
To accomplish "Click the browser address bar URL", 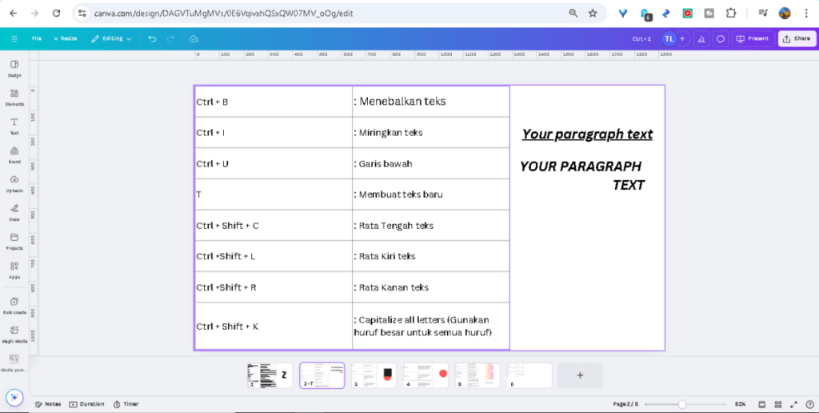I will (224, 14).
